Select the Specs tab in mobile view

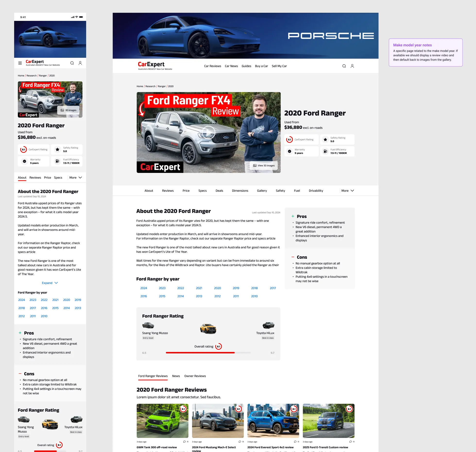click(58, 178)
